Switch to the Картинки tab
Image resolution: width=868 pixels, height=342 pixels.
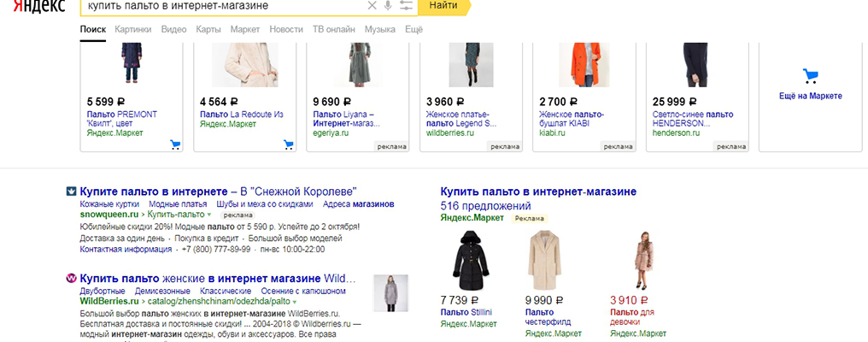pos(133,29)
